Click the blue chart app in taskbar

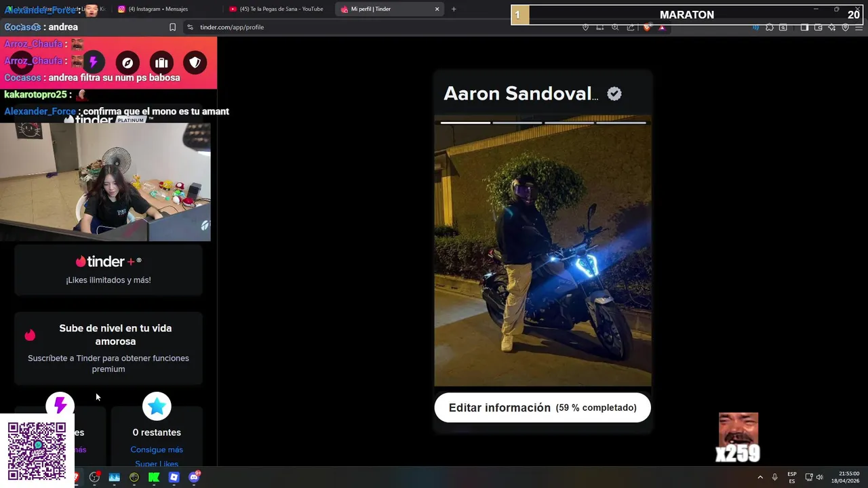pyautogui.click(x=114, y=477)
